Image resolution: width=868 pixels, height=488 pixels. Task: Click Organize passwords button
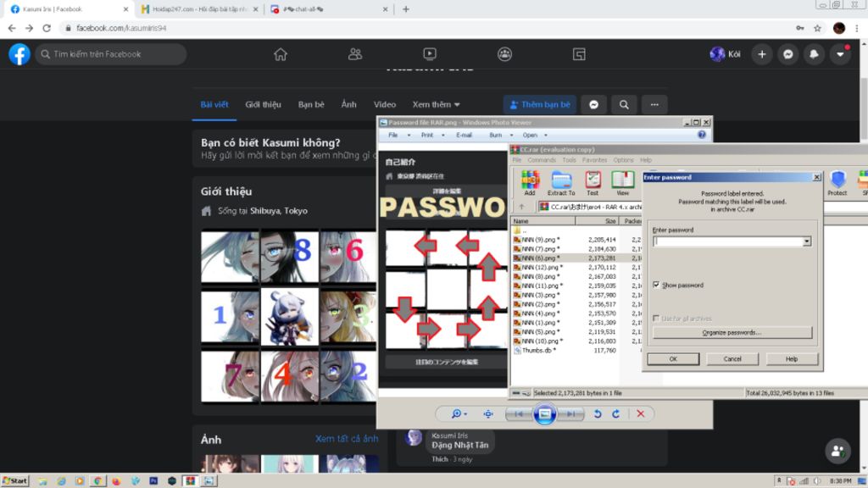pos(732,332)
